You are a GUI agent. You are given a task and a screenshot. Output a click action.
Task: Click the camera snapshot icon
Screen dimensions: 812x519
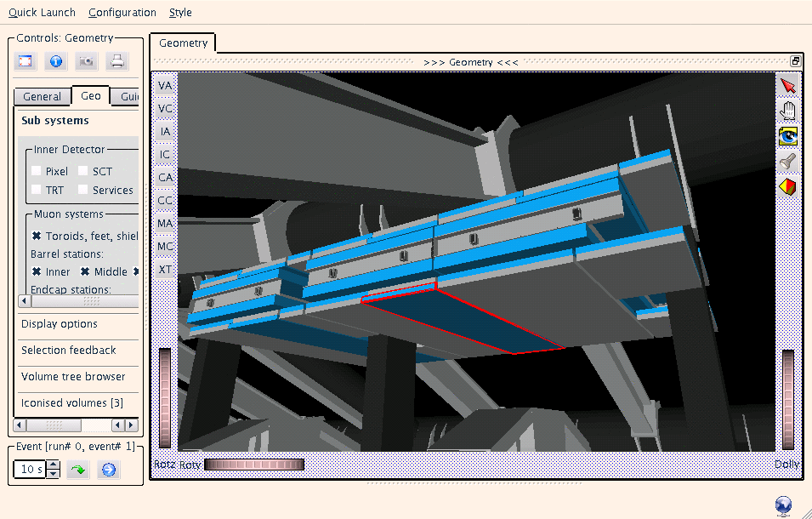[x=86, y=61]
